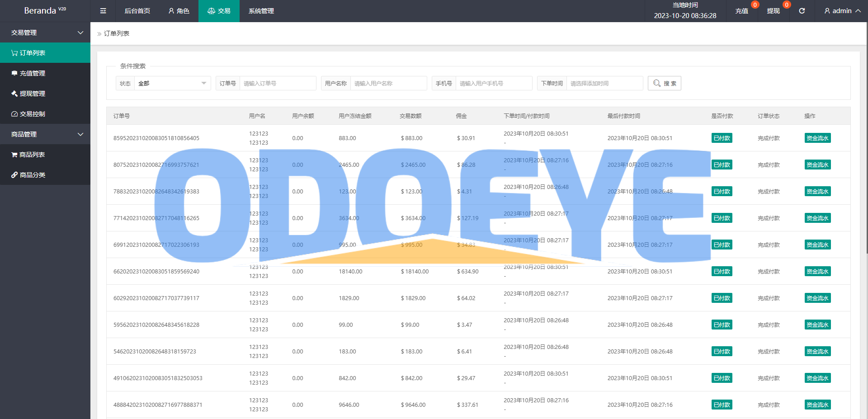Click 已付款 badge for the $18140.00 order

[x=722, y=272]
